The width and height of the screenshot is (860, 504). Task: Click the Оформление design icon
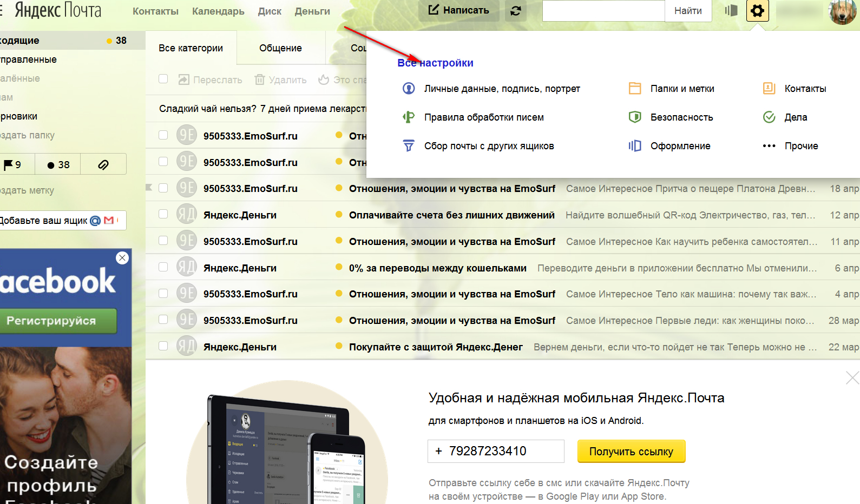click(635, 146)
